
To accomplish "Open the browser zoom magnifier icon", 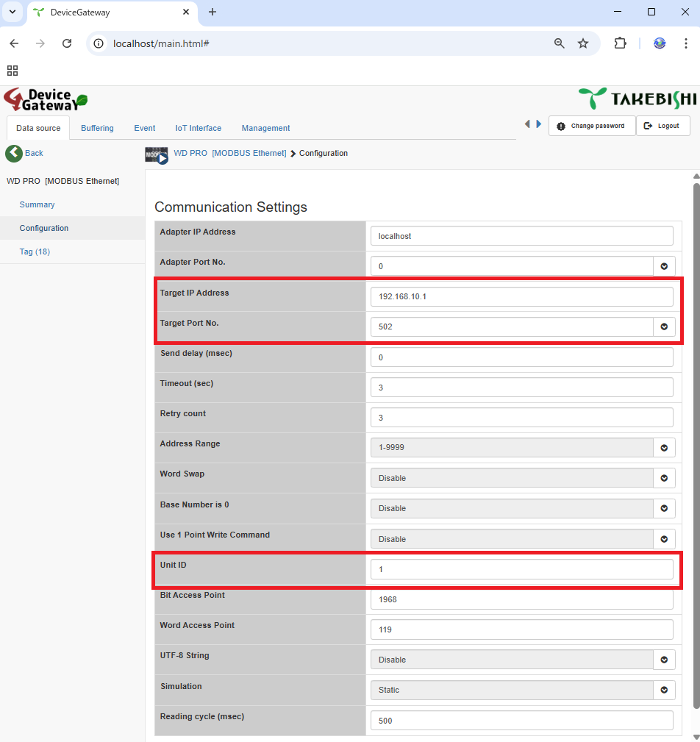I will (560, 43).
